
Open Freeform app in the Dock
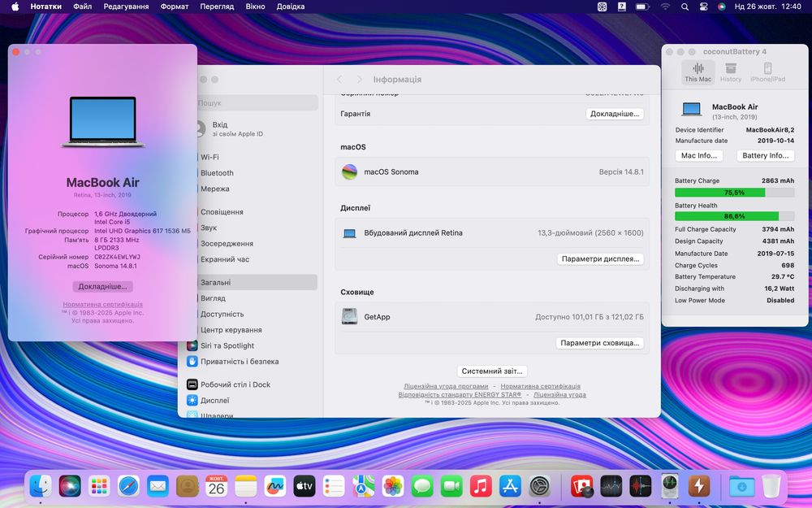click(x=275, y=486)
